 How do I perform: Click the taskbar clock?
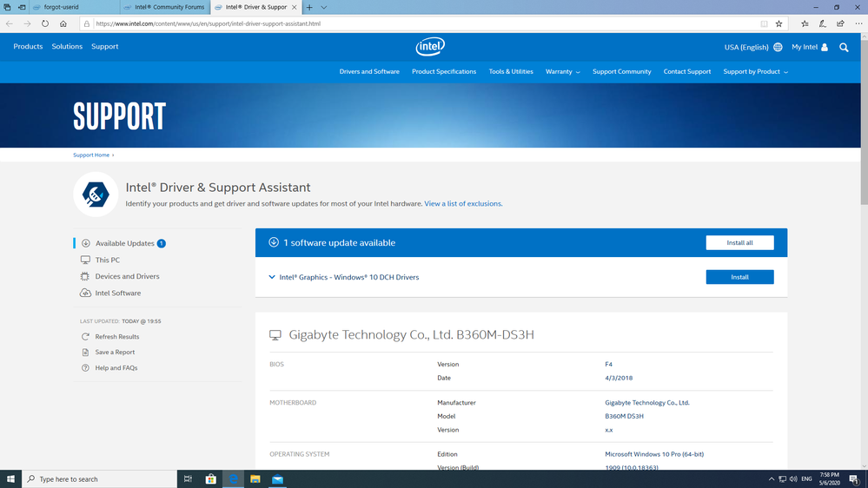(x=830, y=479)
